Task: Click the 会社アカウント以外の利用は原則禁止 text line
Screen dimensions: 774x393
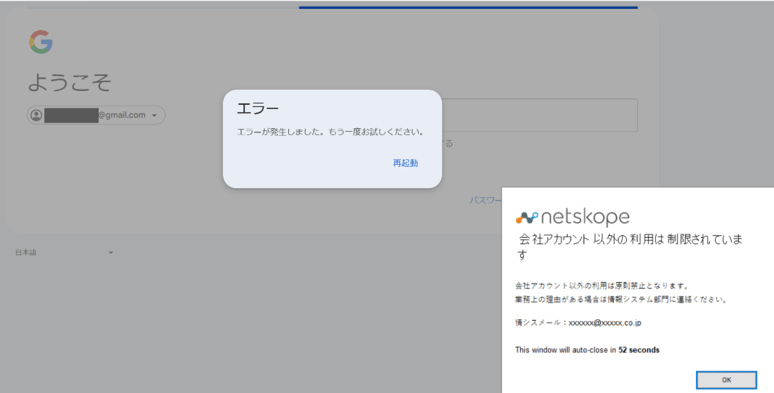Action: pyautogui.click(x=602, y=285)
